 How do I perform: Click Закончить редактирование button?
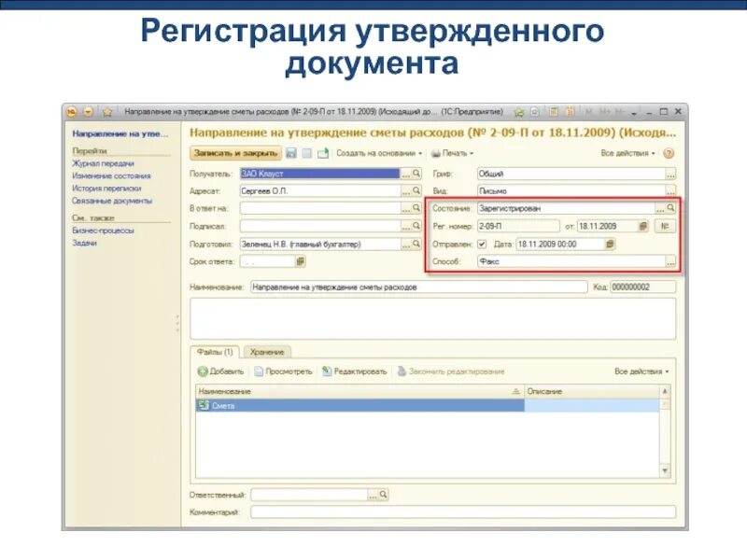pos(451,371)
